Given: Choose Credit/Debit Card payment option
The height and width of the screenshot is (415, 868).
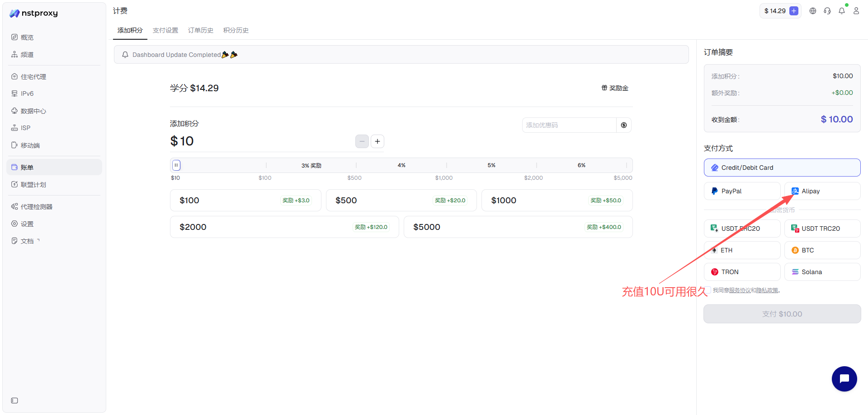Looking at the screenshot, I should tap(782, 168).
